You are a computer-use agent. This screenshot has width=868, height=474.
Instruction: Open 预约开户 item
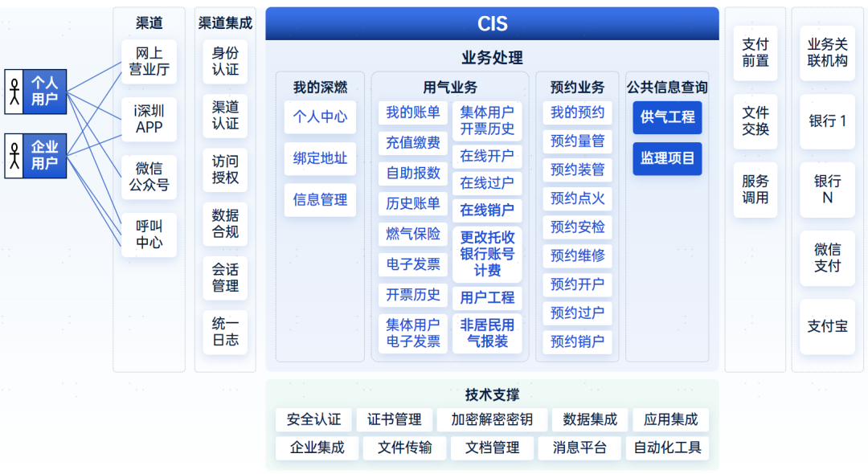click(x=577, y=285)
